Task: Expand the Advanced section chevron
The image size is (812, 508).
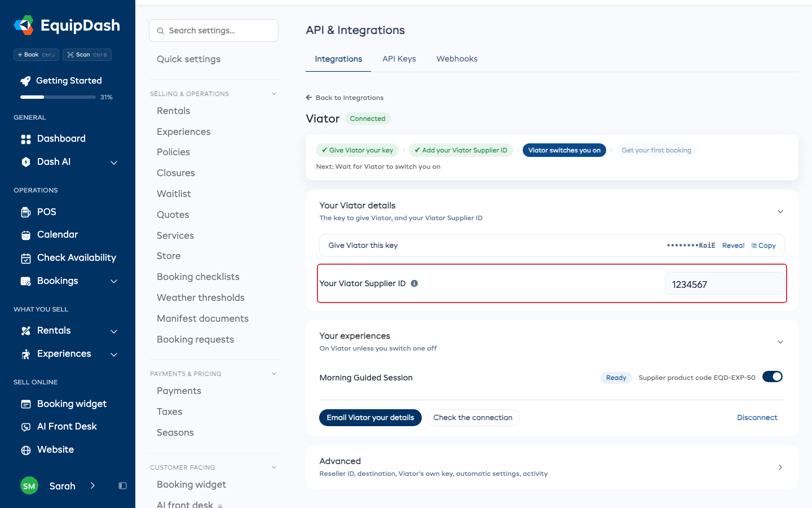Action: 780,467
